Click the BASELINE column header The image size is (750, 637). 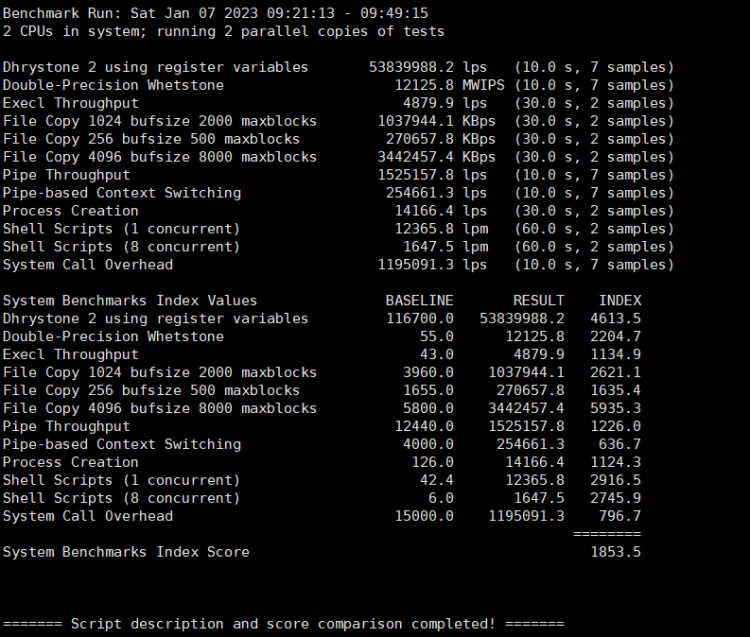pyautogui.click(x=419, y=300)
